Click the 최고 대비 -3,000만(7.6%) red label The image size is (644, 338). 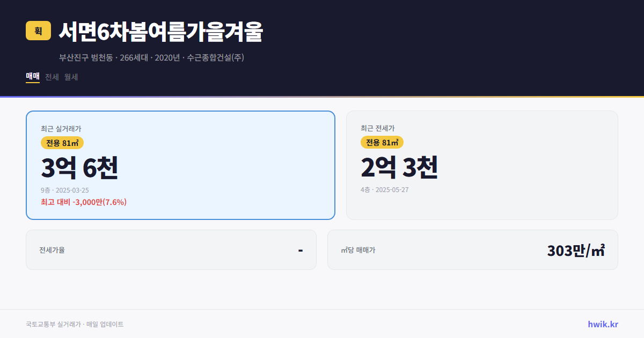pyautogui.click(x=83, y=202)
